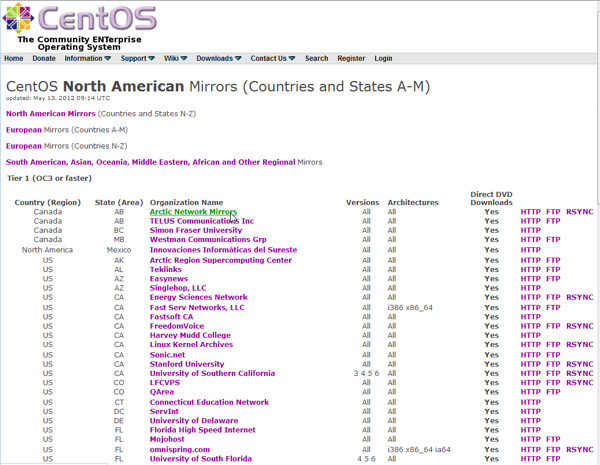
Task: Open the Donate page
Action: click(x=44, y=59)
